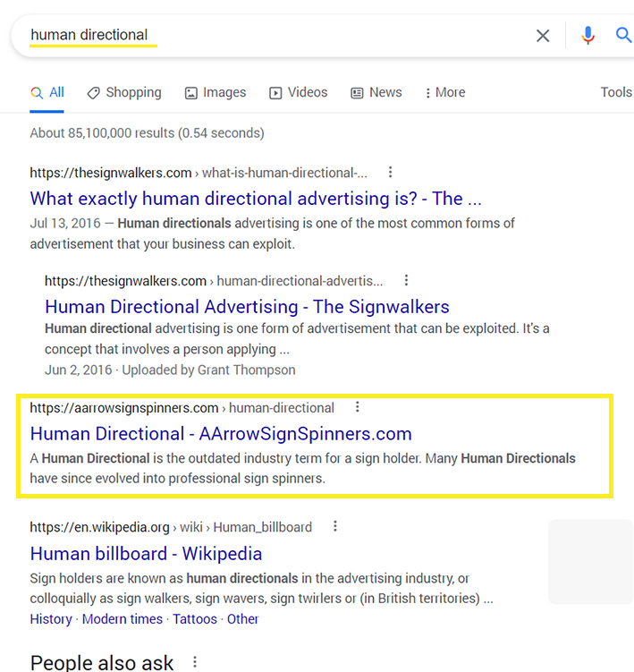Click into the 'human directional' search field

[275, 36]
